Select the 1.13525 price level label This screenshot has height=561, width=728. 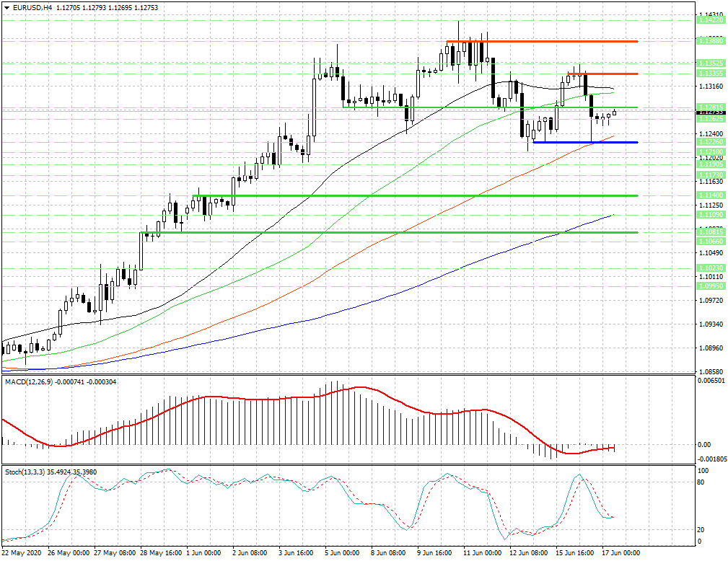(x=711, y=63)
